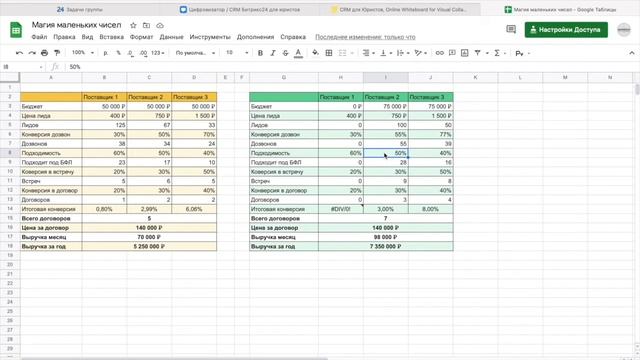The height and width of the screenshot is (360, 640).
Task: Decrease decimal places
Action: click(x=130, y=53)
